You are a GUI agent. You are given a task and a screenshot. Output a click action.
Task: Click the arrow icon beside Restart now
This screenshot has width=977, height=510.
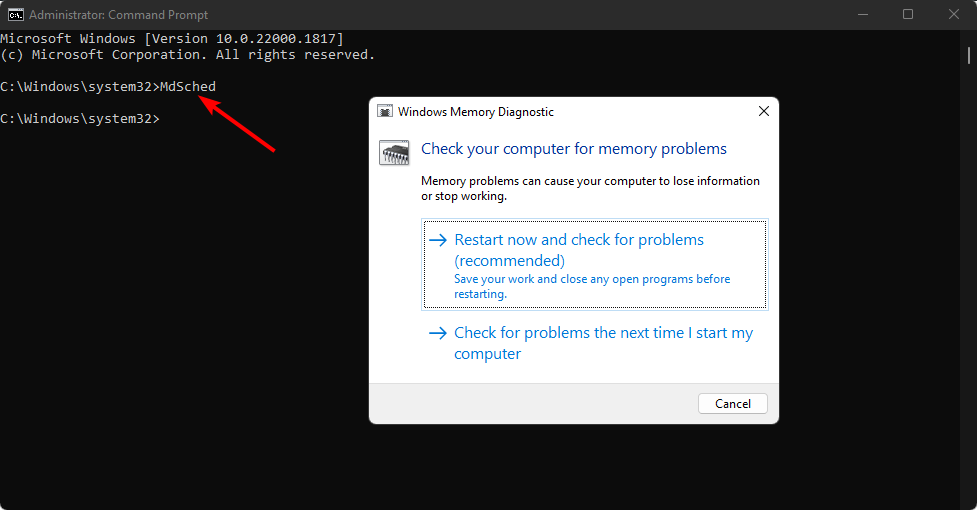[x=438, y=240]
